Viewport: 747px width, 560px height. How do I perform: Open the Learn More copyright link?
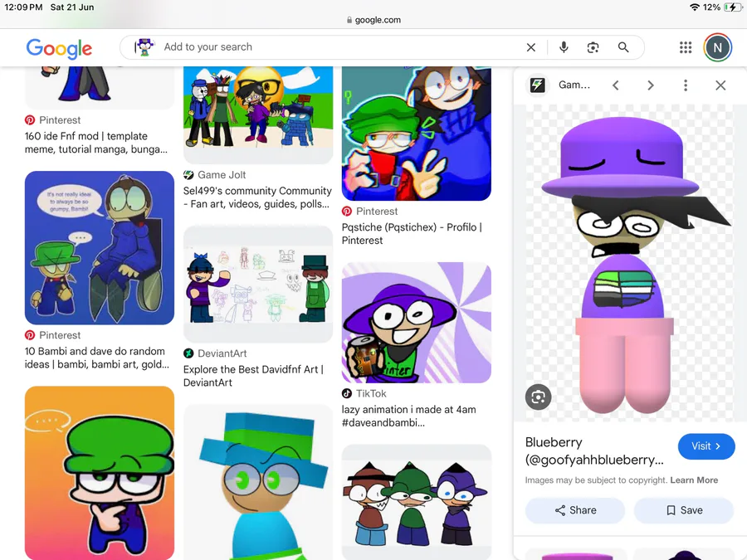coord(694,480)
